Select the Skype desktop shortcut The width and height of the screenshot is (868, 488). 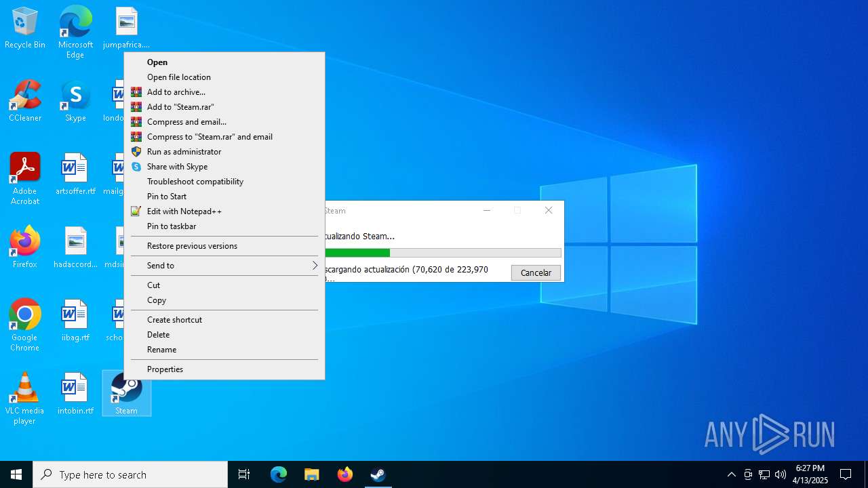click(75, 102)
